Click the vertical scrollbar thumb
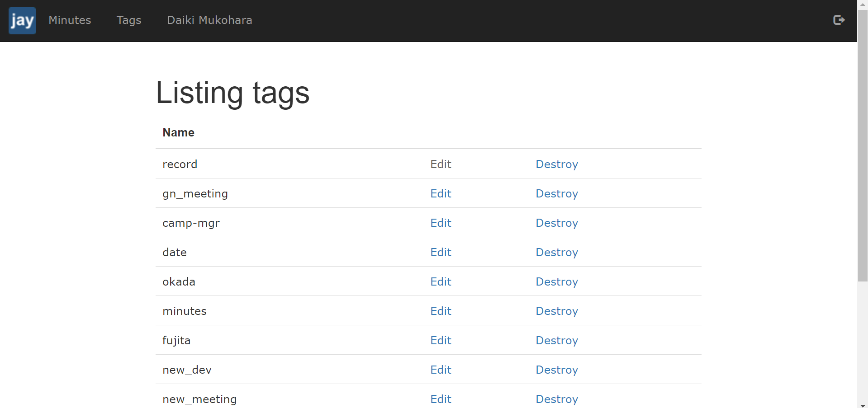 click(863, 145)
